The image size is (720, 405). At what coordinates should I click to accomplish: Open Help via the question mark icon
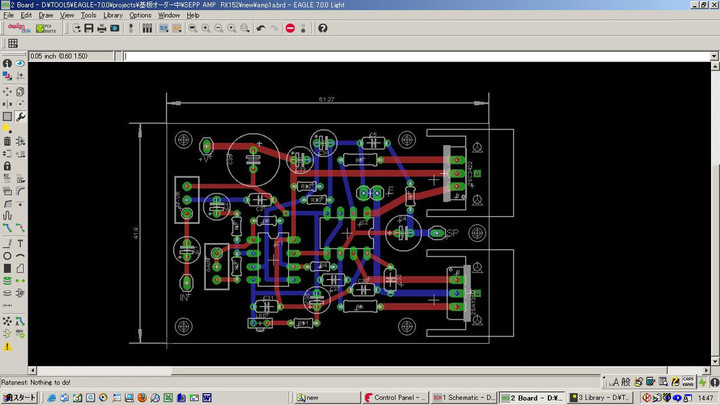pos(322,28)
